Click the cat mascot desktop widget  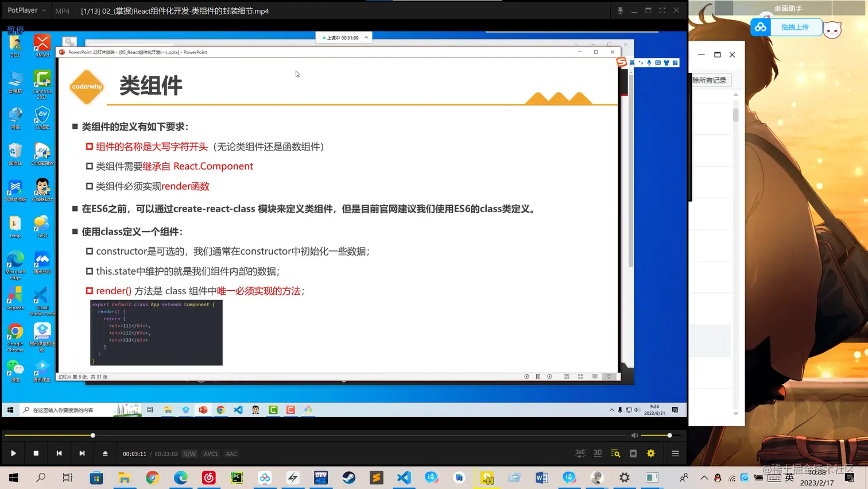point(832,29)
